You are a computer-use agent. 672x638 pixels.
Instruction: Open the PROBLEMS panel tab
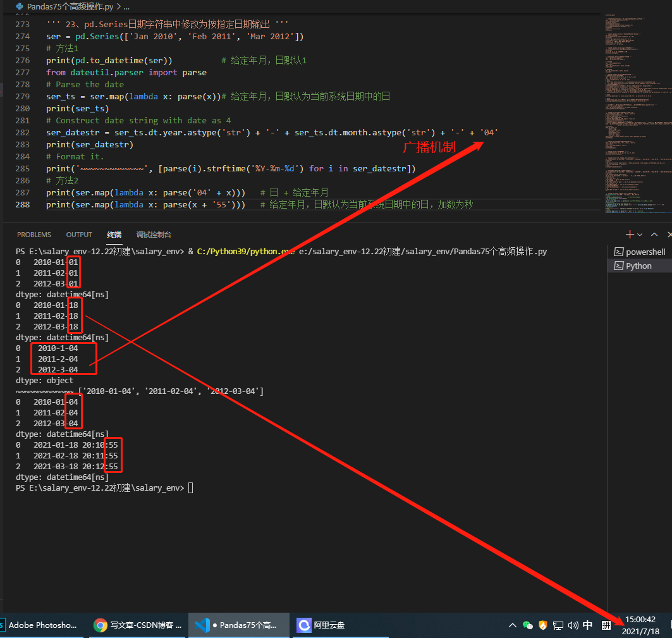click(34, 235)
